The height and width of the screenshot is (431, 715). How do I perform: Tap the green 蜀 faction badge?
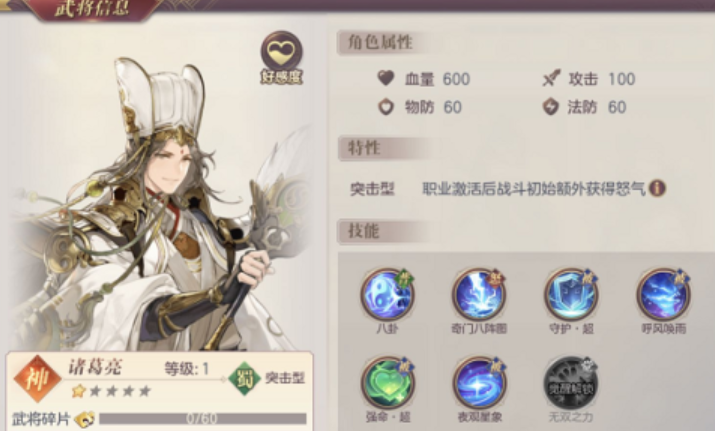pos(244,378)
